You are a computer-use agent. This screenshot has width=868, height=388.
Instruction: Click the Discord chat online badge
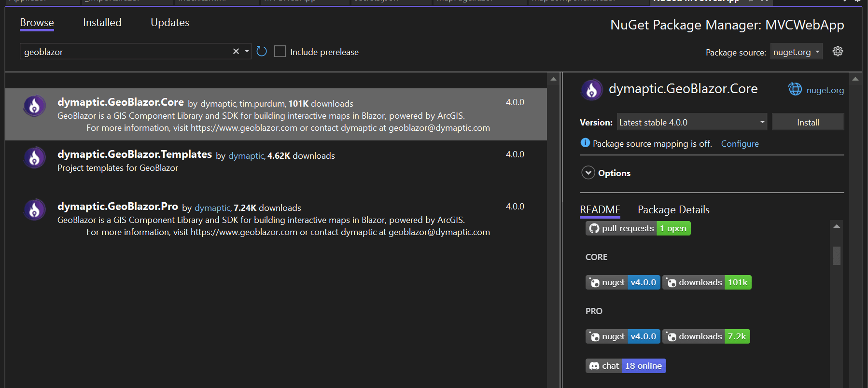625,366
